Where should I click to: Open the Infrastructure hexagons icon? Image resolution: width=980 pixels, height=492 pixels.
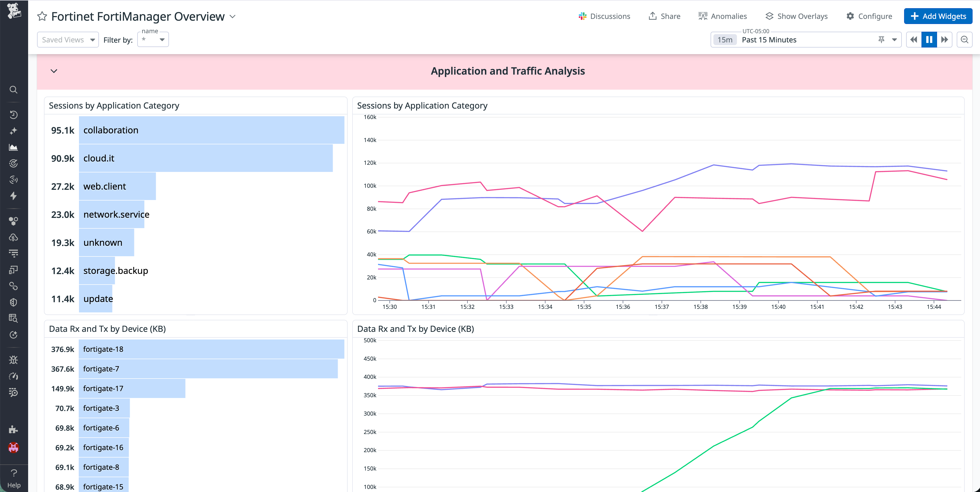click(14, 221)
